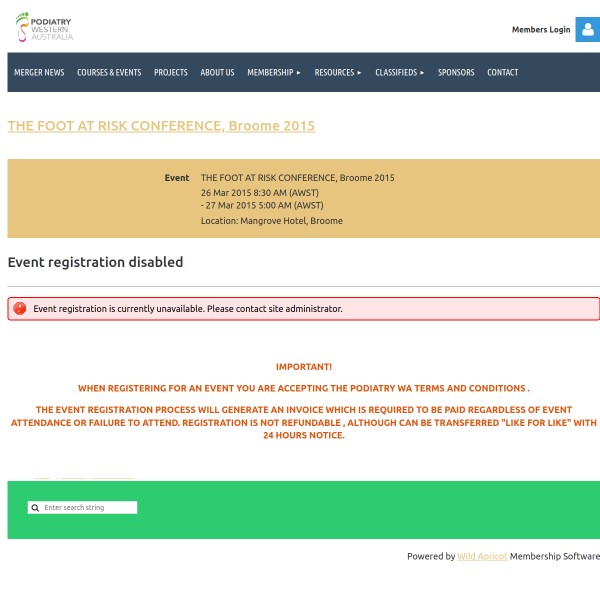Expand the Resources dropdown menu

pyautogui.click(x=338, y=73)
